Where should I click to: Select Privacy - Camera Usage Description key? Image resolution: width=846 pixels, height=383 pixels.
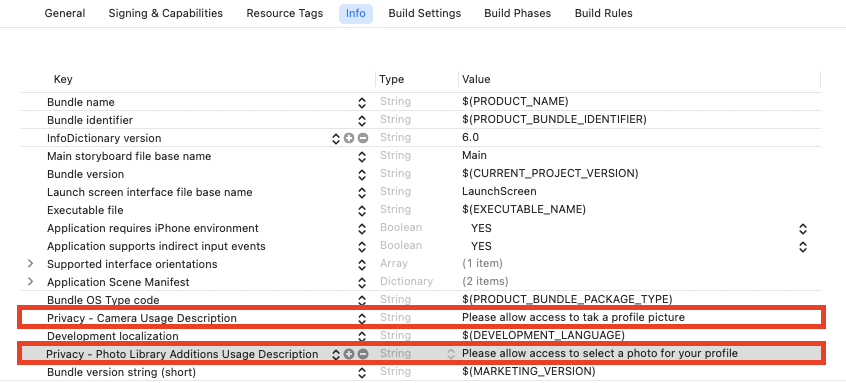point(142,318)
